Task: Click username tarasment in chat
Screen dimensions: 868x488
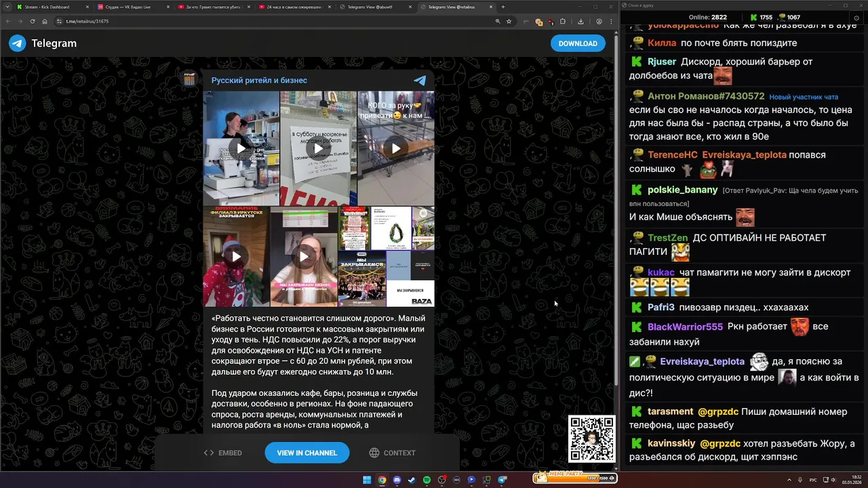Action: (670, 411)
